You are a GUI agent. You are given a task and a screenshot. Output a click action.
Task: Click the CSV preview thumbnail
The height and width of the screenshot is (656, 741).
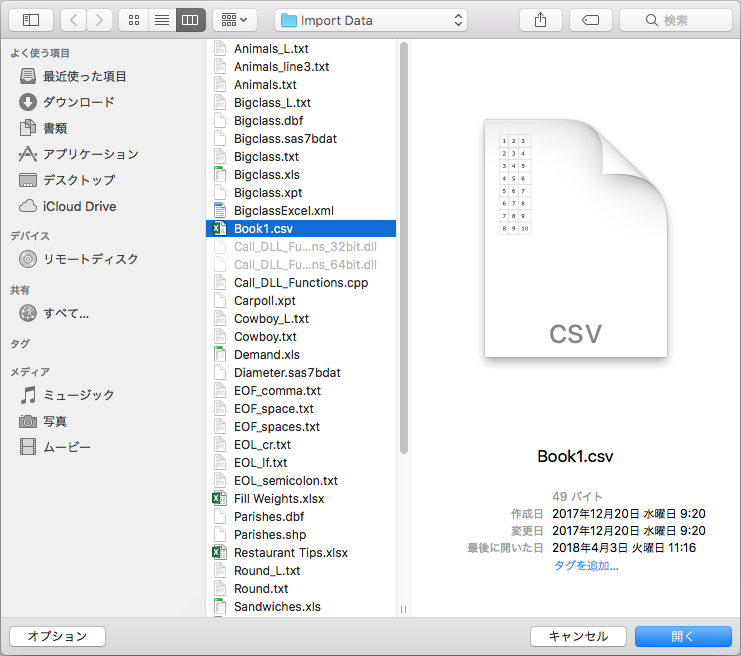click(x=576, y=238)
